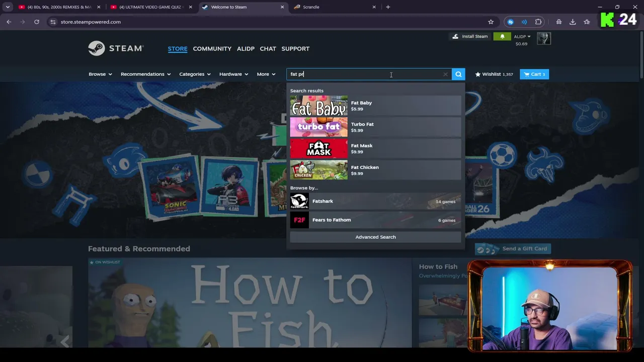Close the Scrandle tab
Viewport: 644px width, 362px height.
tap(374, 7)
